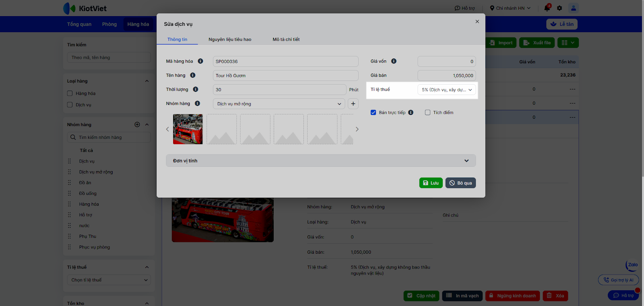
Task: Click Hỗ trợ chat bubble at top
Action: pos(465,8)
